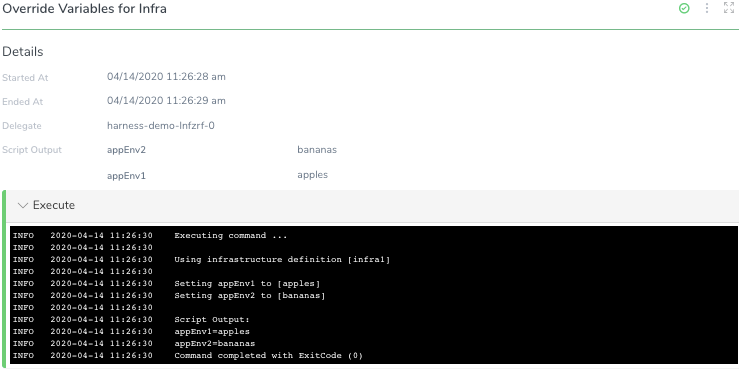
Task: Select the appEnv1 script output key
Action: point(126,176)
